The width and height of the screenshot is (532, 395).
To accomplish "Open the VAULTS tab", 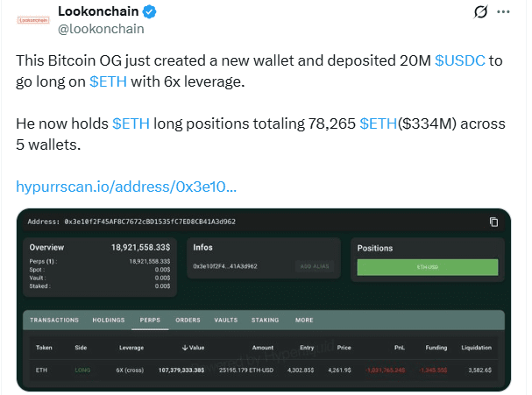I will point(226,320).
